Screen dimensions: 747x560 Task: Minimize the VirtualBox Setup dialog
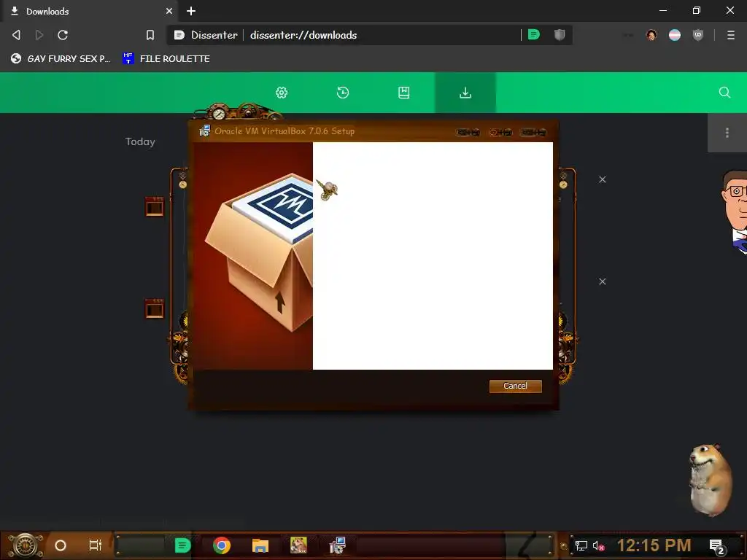click(468, 133)
